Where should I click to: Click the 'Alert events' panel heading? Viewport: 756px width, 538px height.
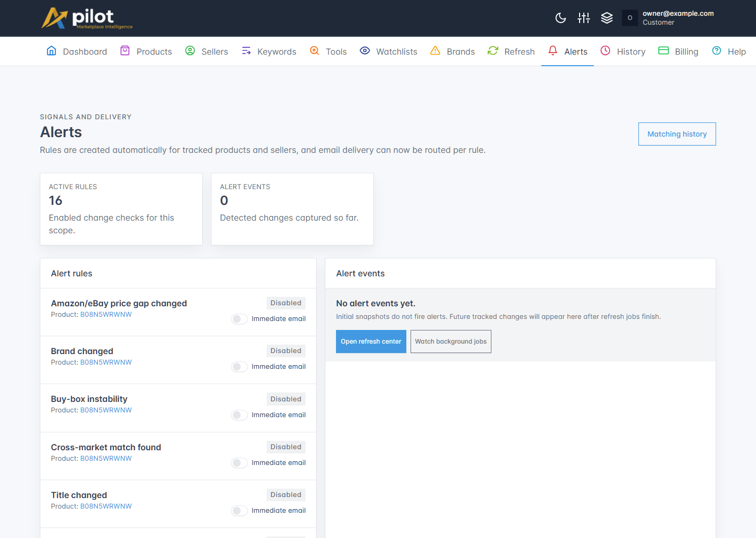pyautogui.click(x=360, y=274)
